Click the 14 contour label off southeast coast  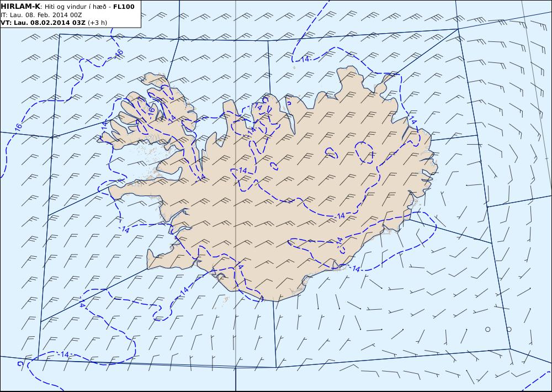click(356, 269)
